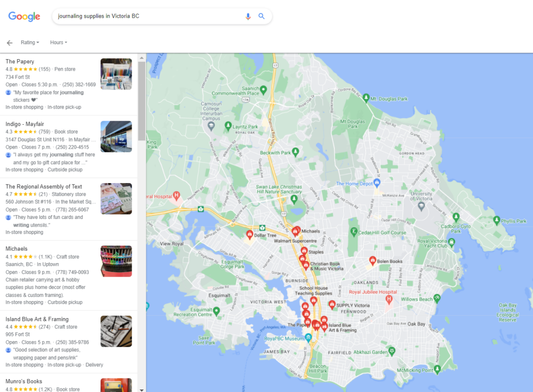533x392 pixels.
Task: Select The Regional Assembly of Text result
Action: (x=44, y=186)
